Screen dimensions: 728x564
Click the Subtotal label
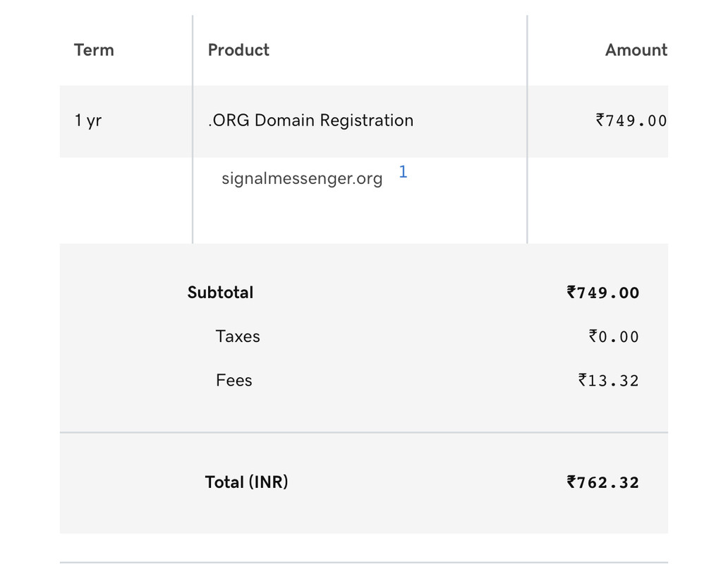(x=220, y=293)
